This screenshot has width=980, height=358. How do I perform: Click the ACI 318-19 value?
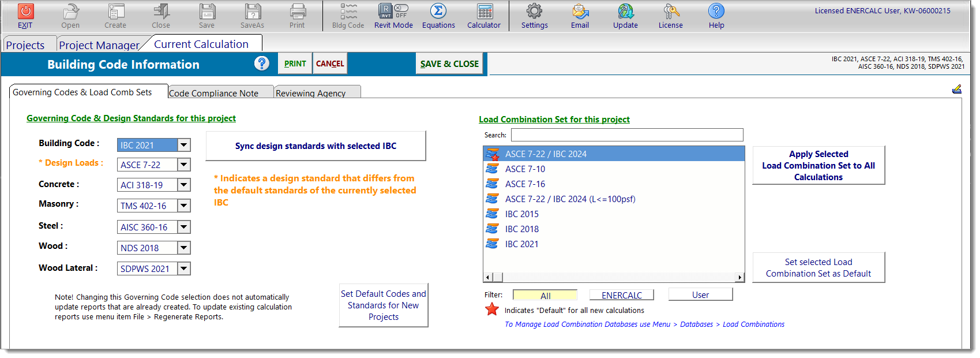click(x=141, y=185)
